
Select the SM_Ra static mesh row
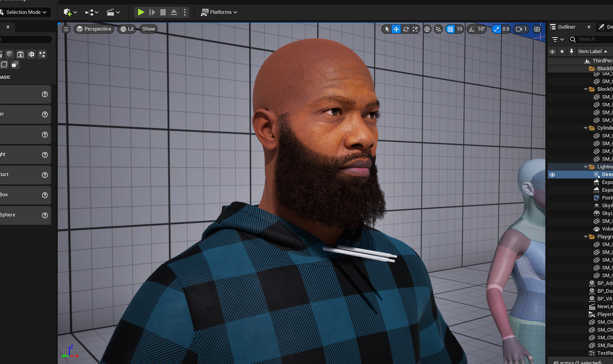(x=580, y=345)
